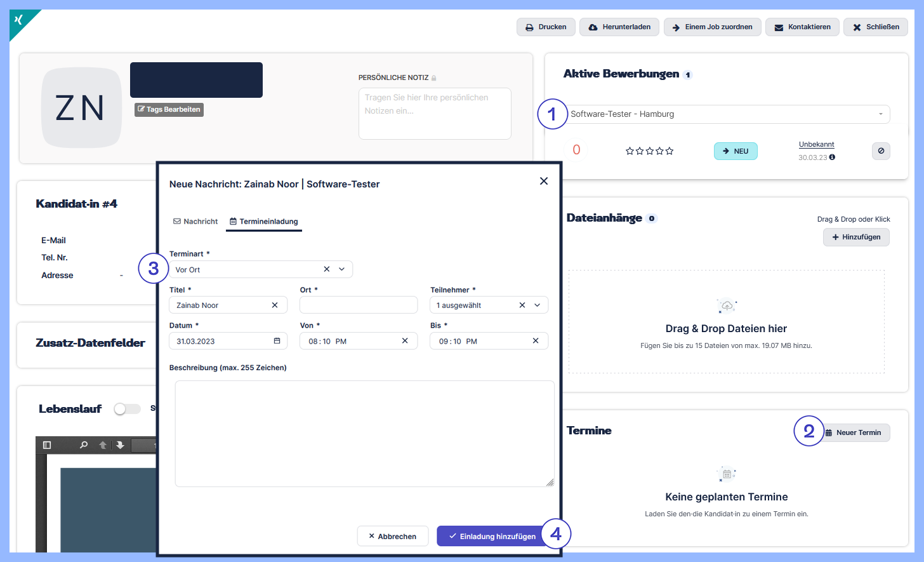Click the search icon in PDF viewer
924x562 pixels.
point(83,445)
